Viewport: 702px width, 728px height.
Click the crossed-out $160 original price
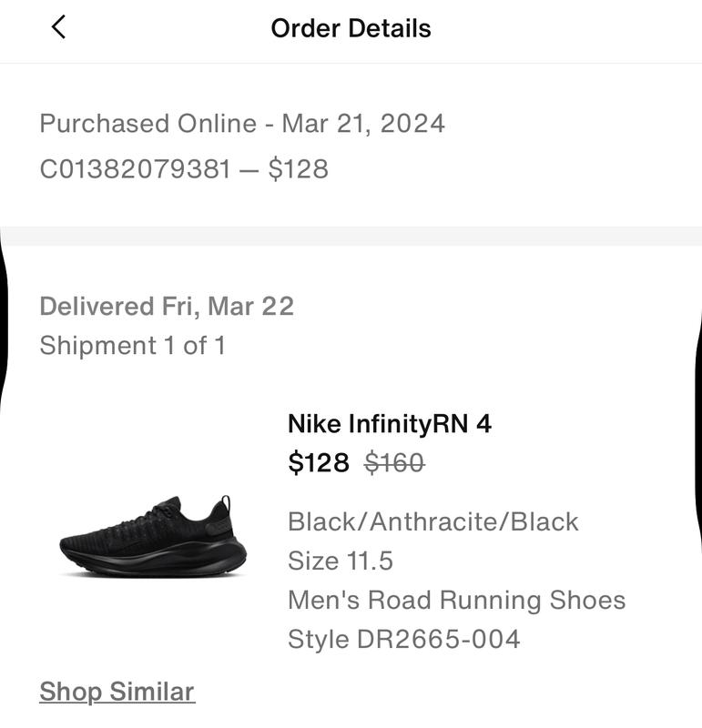click(x=394, y=463)
